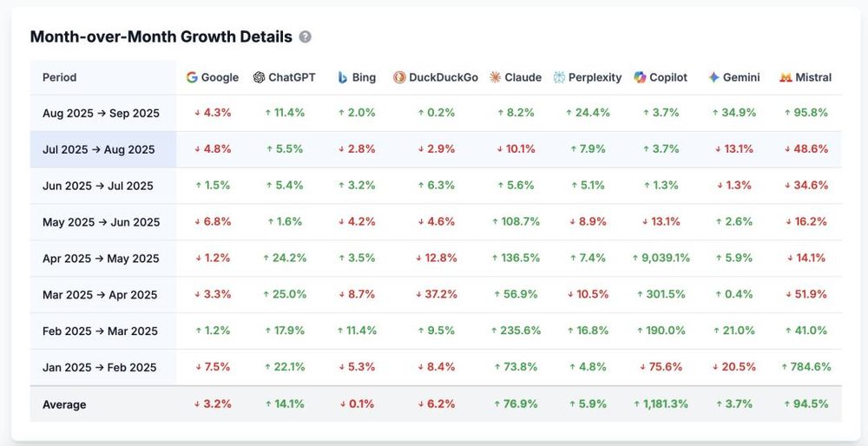The width and height of the screenshot is (868, 446).
Task: Click the Jan 2025 → Feb 2025 period
Action: (99, 367)
